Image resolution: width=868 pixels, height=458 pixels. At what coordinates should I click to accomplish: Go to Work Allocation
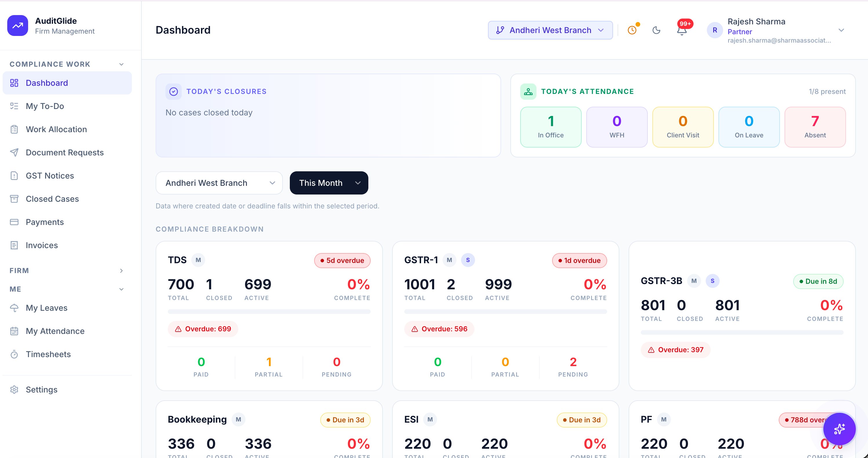68,129
